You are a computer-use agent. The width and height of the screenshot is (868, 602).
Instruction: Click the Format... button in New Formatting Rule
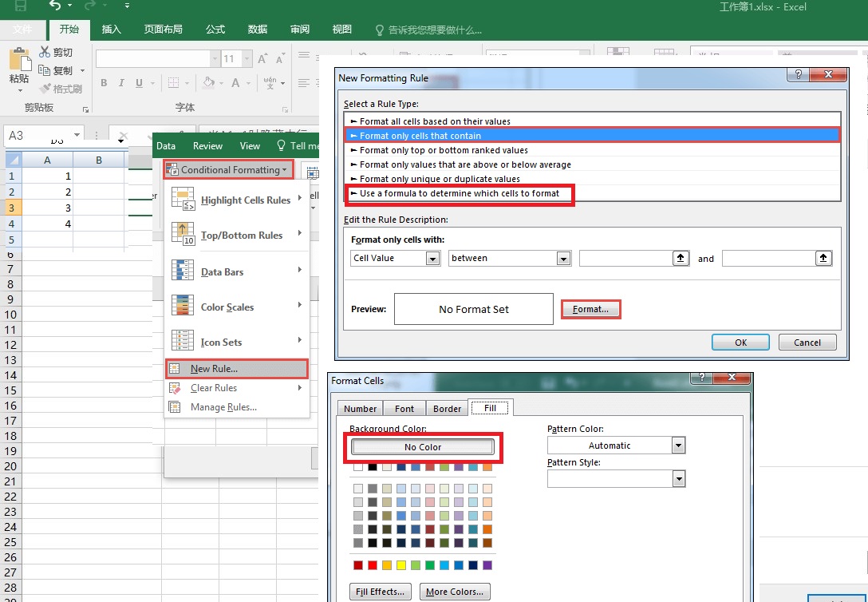[x=590, y=309]
